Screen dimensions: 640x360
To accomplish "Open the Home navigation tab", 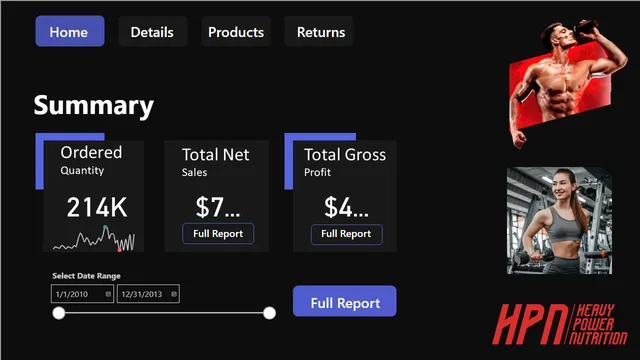I will (70, 31).
